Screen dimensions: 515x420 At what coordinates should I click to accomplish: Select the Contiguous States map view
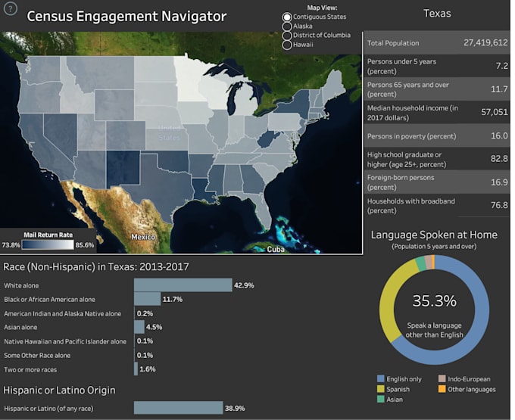pos(287,17)
